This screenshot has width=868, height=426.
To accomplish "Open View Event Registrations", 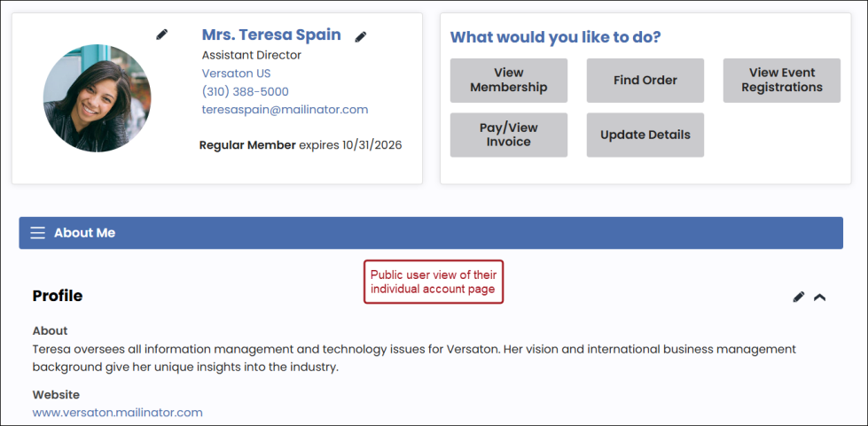I will [x=781, y=81].
